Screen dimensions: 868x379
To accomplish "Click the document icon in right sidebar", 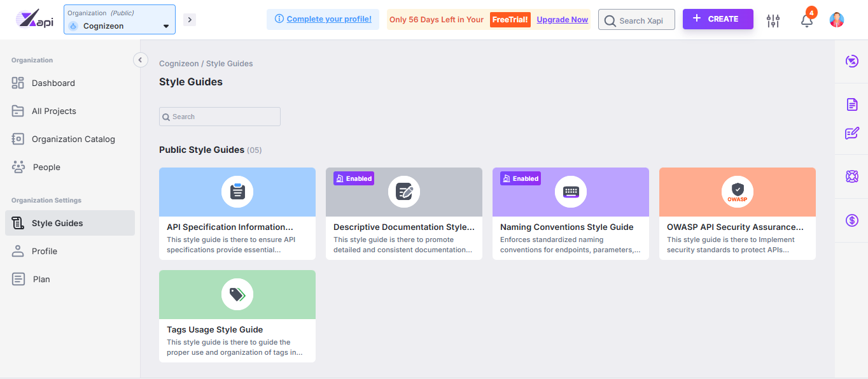I will (852, 104).
